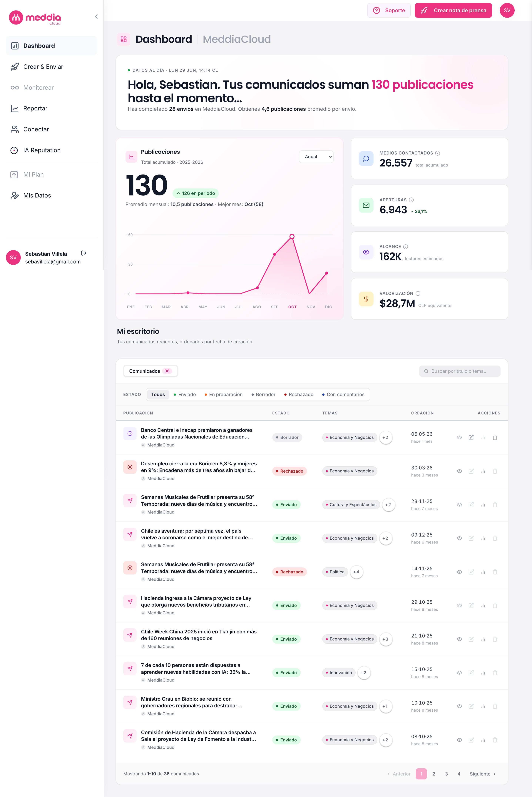Screen dimensions: 532x797
Task: Click the info icon beside Aperturas
Action: tap(411, 200)
